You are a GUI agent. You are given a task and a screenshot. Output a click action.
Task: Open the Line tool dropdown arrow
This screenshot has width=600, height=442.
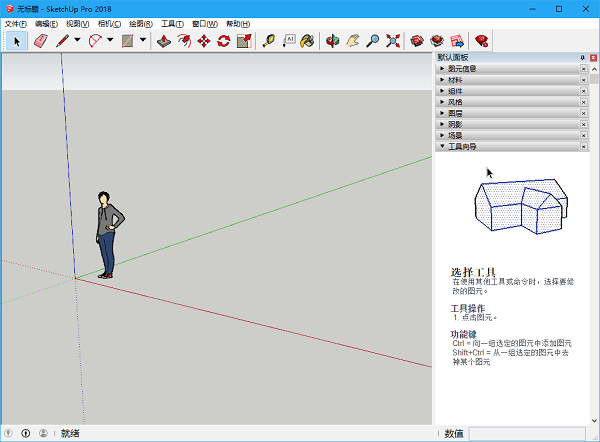pos(77,40)
